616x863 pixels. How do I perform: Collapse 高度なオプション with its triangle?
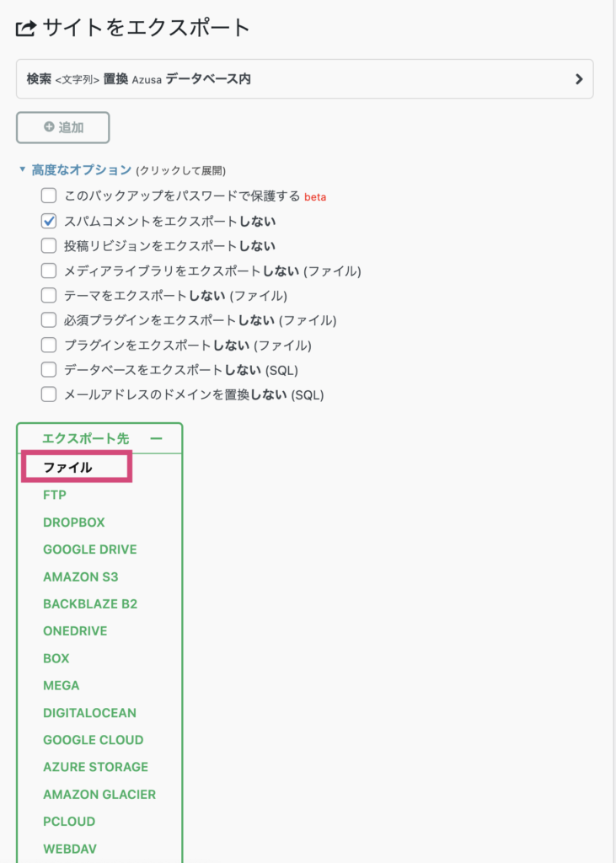coord(22,169)
